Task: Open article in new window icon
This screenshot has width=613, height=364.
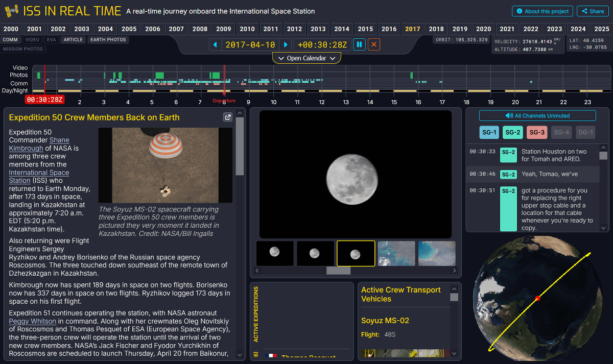Action: pyautogui.click(x=228, y=117)
